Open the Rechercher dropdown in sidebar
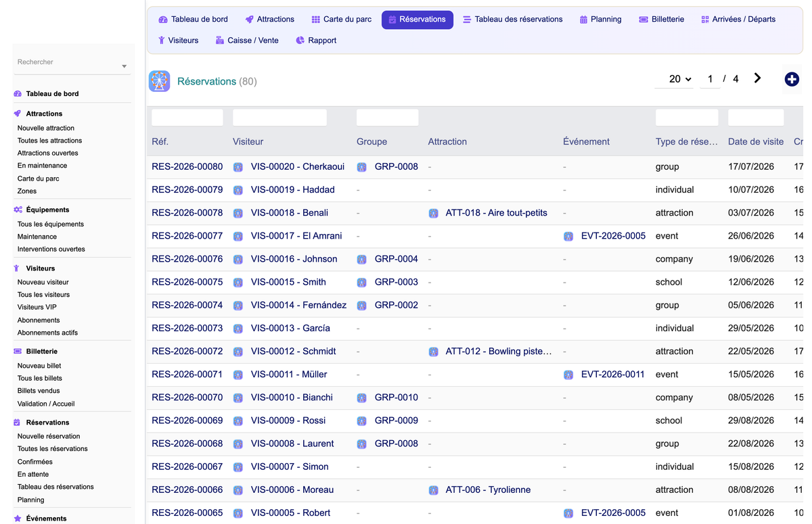 (x=125, y=66)
